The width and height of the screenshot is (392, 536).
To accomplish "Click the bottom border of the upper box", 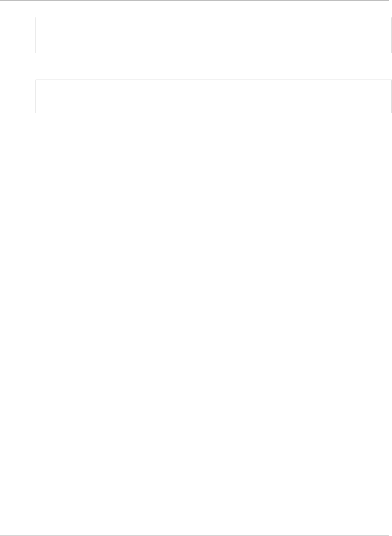I will [x=213, y=53].
